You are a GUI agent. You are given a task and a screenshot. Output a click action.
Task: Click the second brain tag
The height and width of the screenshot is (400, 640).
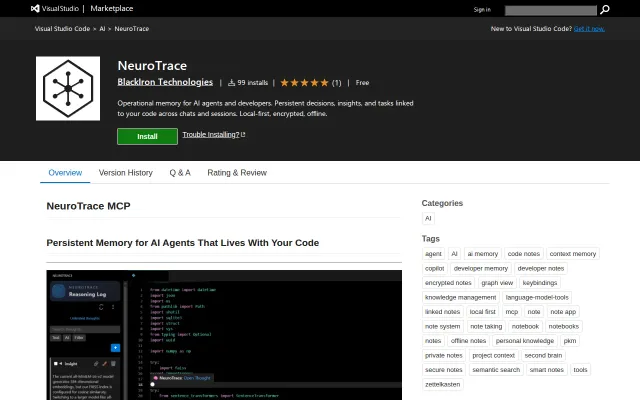click(543, 356)
